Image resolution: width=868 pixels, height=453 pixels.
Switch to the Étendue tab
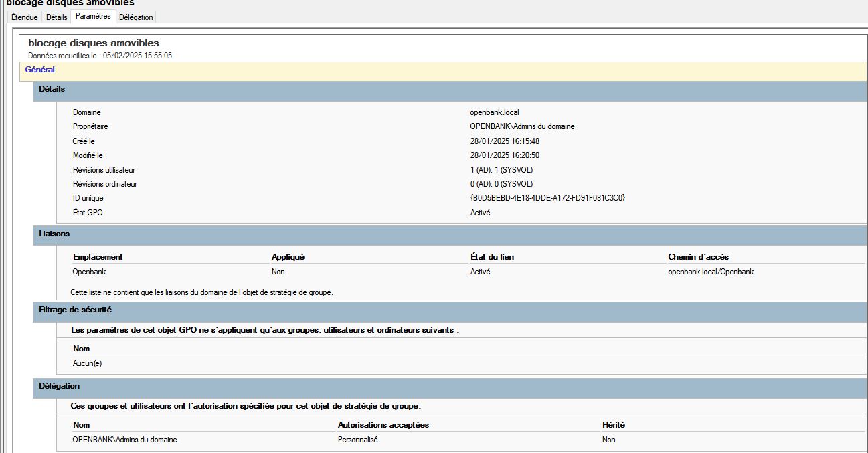(24, 17)
